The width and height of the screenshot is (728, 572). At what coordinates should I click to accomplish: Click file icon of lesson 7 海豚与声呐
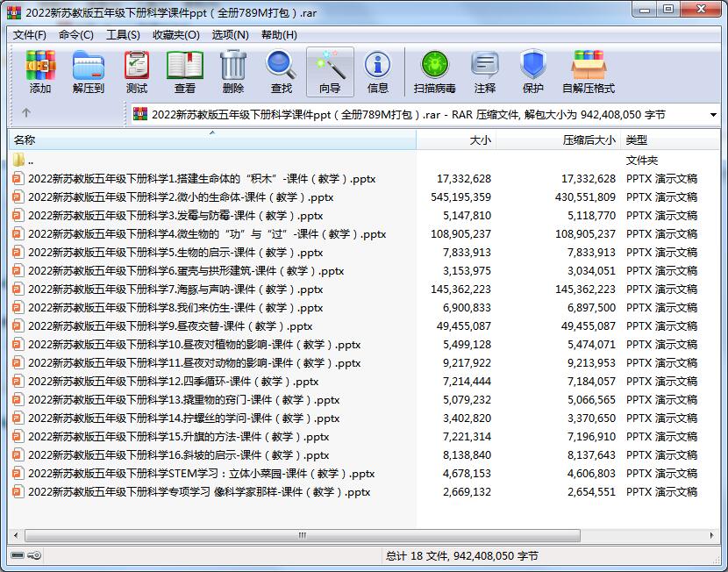click(18, 290)
